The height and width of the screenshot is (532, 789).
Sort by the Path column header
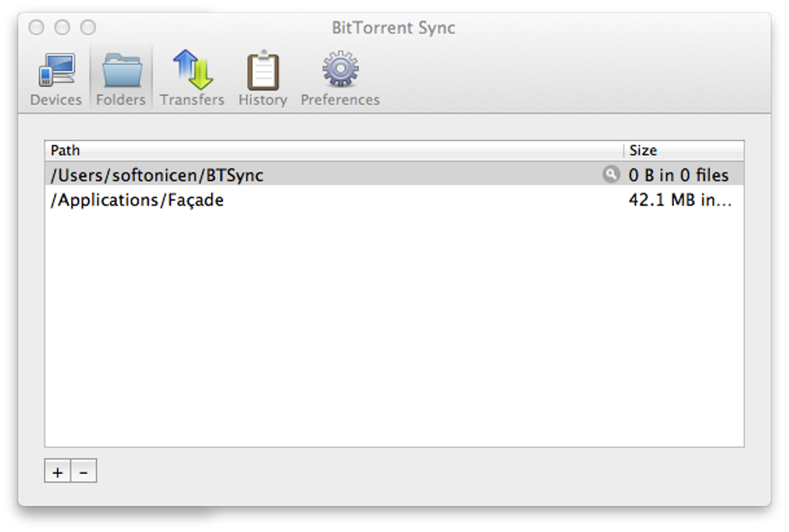point(333,151)
